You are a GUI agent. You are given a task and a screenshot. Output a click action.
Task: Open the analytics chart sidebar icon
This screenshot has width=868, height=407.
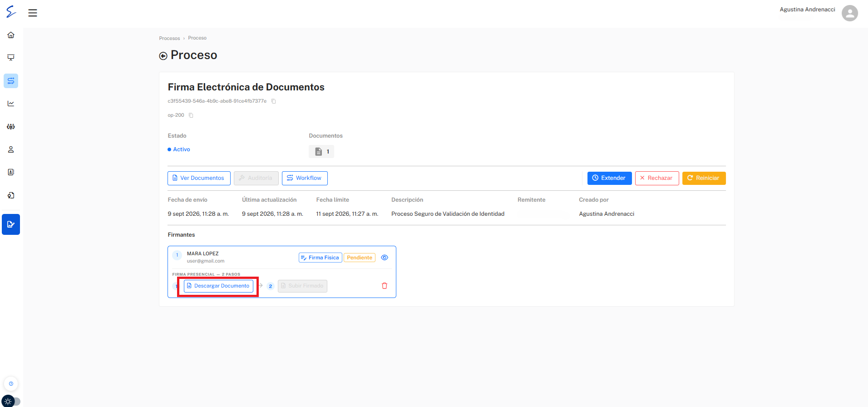click(11, 104)
